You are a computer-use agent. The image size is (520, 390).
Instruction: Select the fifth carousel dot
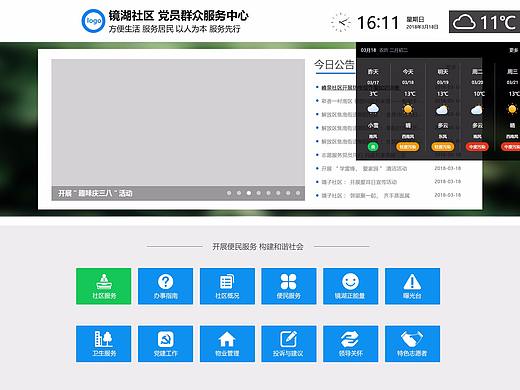[x=268, y=193]
